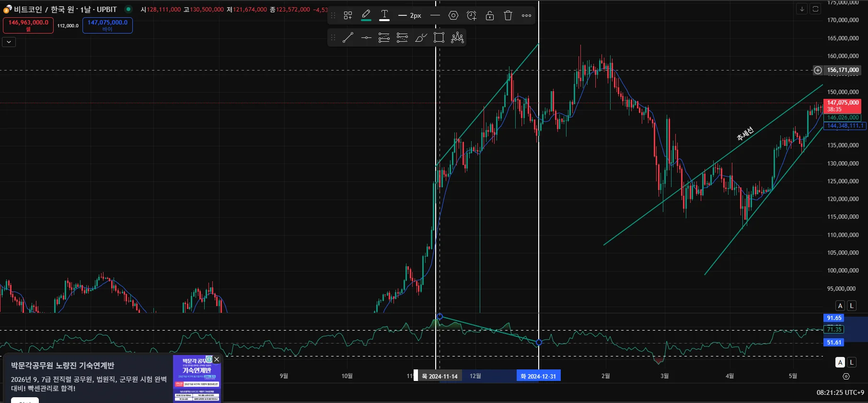Expand the collapsed indicator legend chevron

point(9,42)
